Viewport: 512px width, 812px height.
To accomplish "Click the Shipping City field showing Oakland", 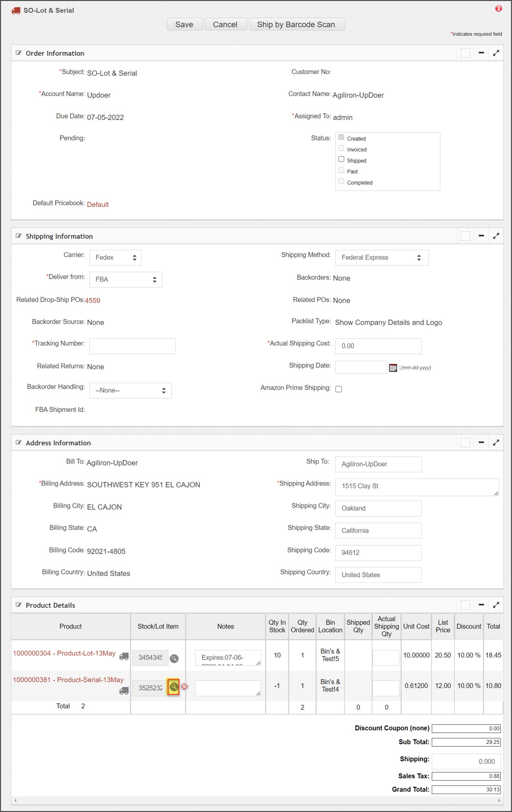I will [378, 508].
